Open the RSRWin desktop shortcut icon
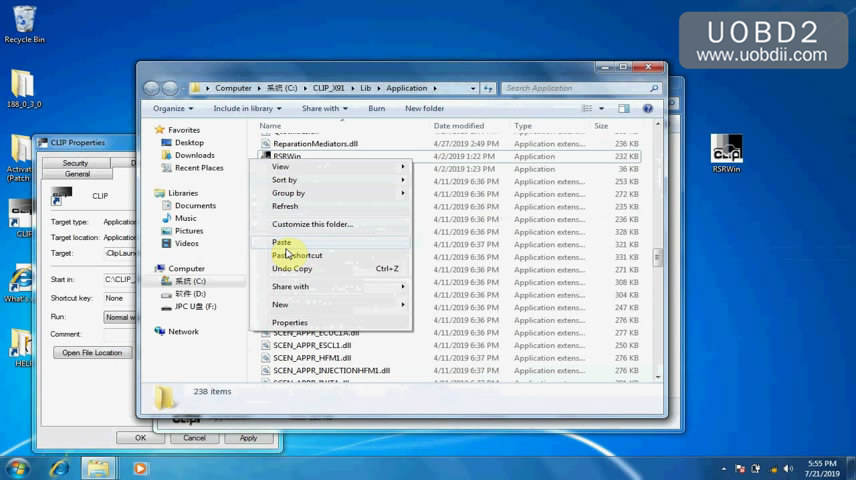 coord(726,150)
